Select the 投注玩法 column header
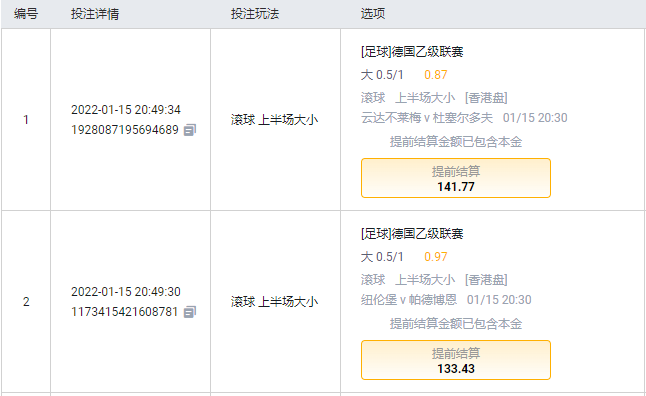Screen dimensions: 646x396 pyautogui.click(x=255, y=14)
